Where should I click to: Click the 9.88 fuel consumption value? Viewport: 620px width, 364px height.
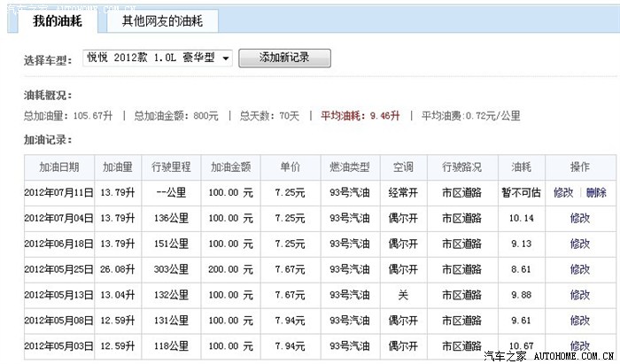click(x=521, y=294)
